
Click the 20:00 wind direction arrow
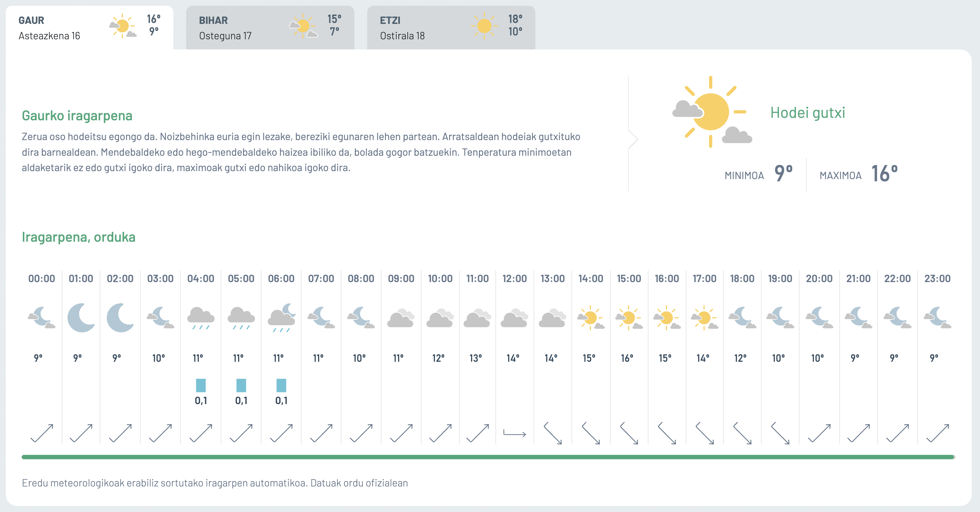click(819, 433)
